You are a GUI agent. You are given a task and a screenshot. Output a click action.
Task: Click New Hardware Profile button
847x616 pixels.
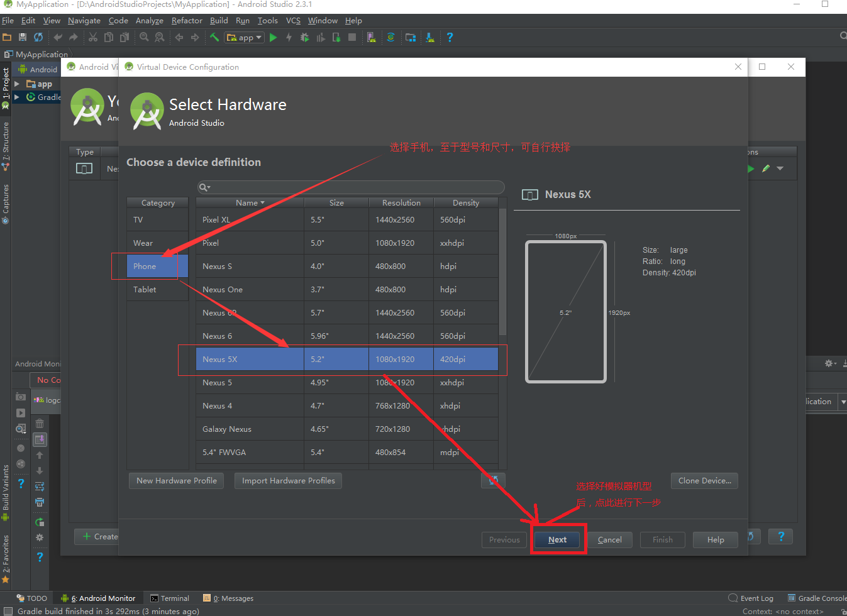(x=177, y=480)
